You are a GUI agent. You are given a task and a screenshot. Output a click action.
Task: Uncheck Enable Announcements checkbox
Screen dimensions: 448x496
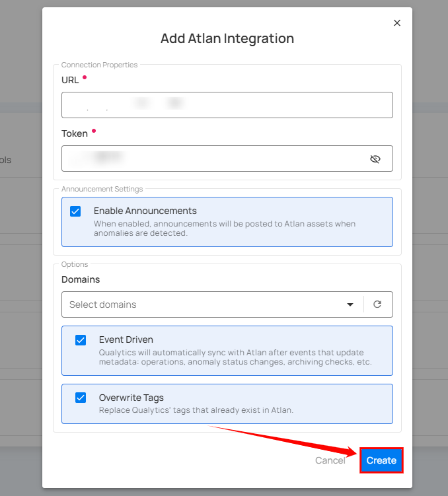pyautogui.click(x=75, y=211)
